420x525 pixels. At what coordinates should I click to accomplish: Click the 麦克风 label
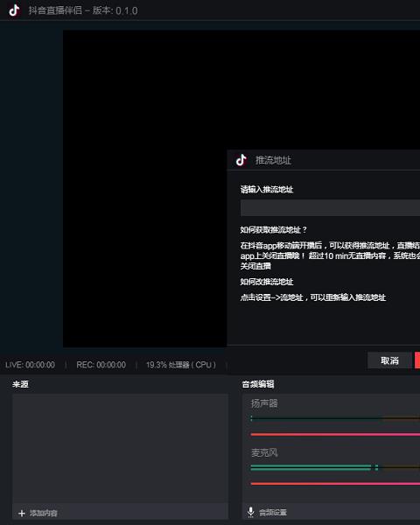pyautogui.click(x=264, y=452)
